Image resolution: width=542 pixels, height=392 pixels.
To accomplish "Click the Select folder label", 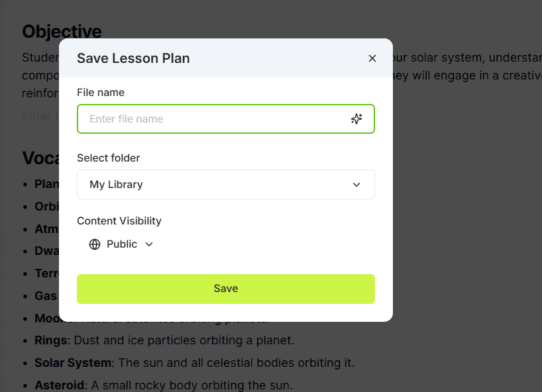I will (x=108, y=158).
